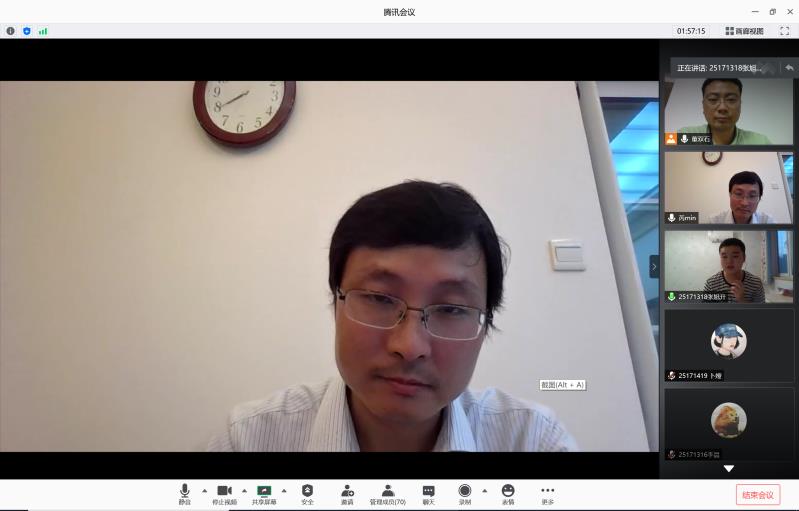Expand the audio options arrow beside mute

click(x=205, y=491)
